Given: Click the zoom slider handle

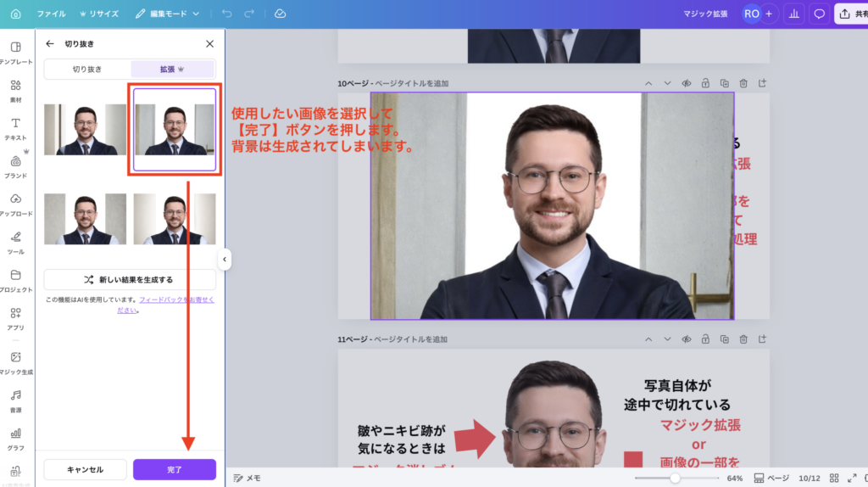Looking at the screenshot, I should 675,478.
